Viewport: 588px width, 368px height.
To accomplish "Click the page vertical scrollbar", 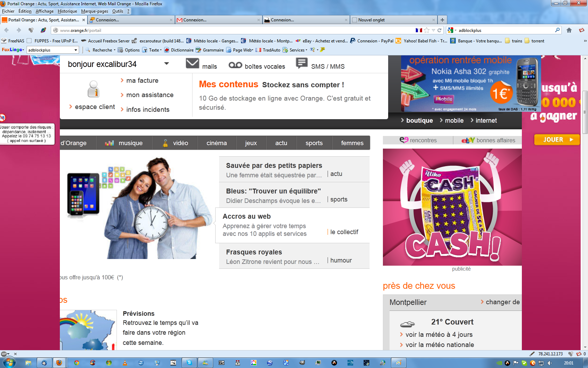I will coord(585,112).
